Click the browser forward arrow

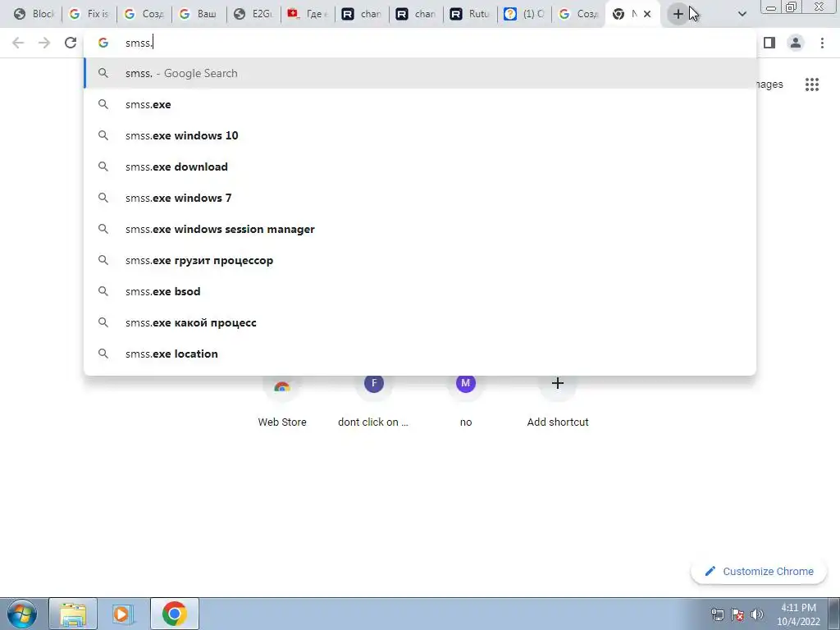coord(44,43)
